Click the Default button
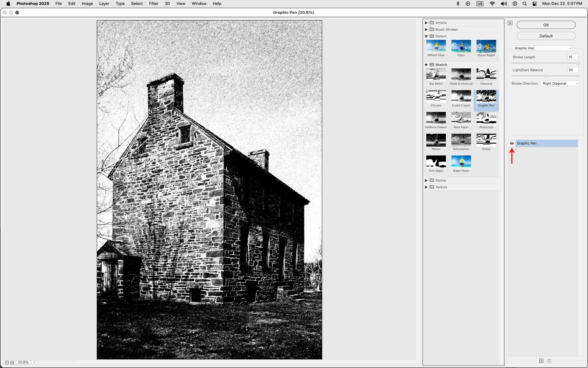 pyautogui.click(x=546, y=36)
